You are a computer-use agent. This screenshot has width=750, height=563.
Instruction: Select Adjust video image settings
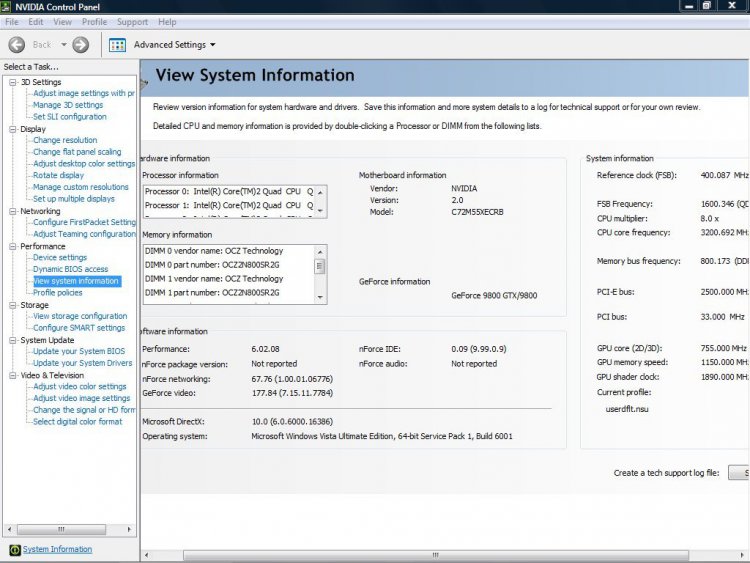point(81,398)
